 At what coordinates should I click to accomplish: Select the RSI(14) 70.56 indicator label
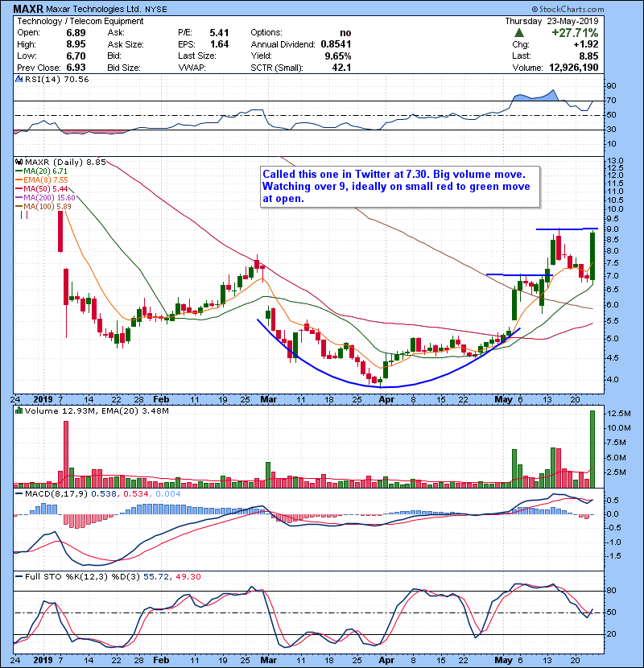click(56, 79)
